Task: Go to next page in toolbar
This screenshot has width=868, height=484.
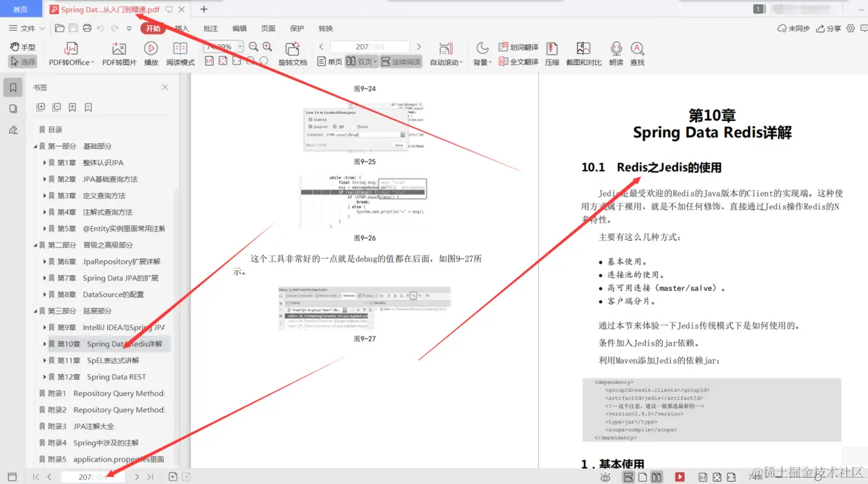Action: 419,47
